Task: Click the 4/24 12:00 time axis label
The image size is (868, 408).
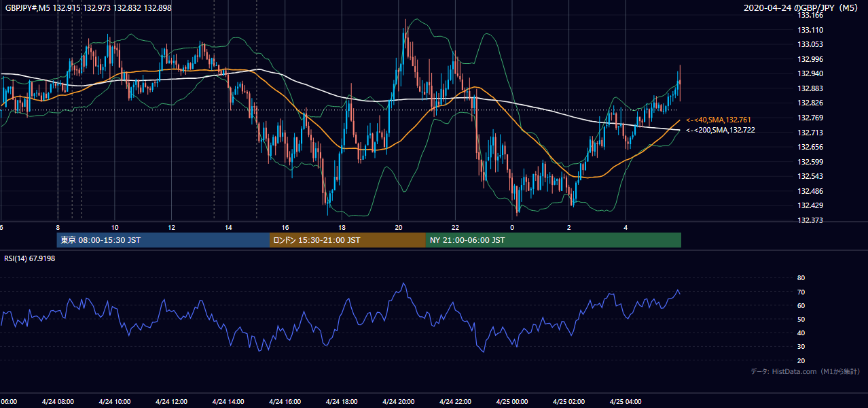Action: [171, 401]
